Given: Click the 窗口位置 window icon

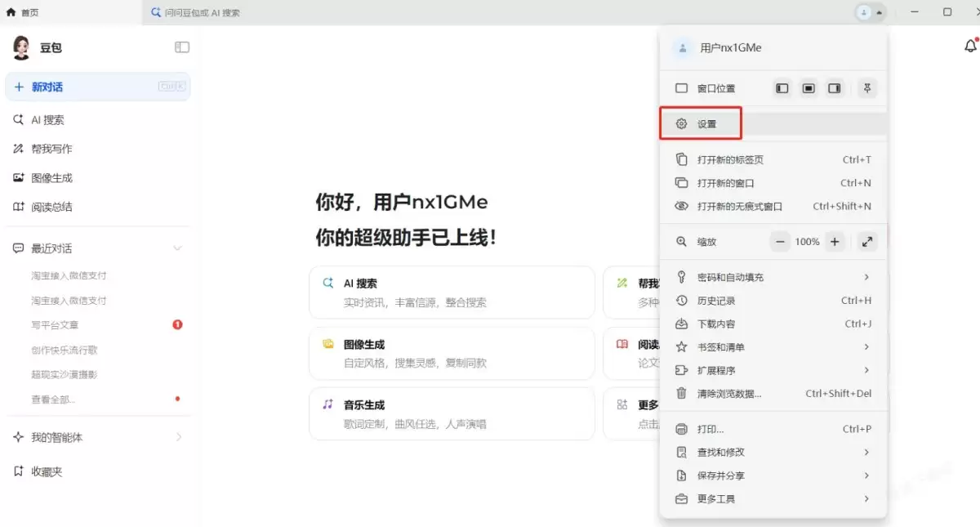Looking at the screenshot, I should 681,88.
